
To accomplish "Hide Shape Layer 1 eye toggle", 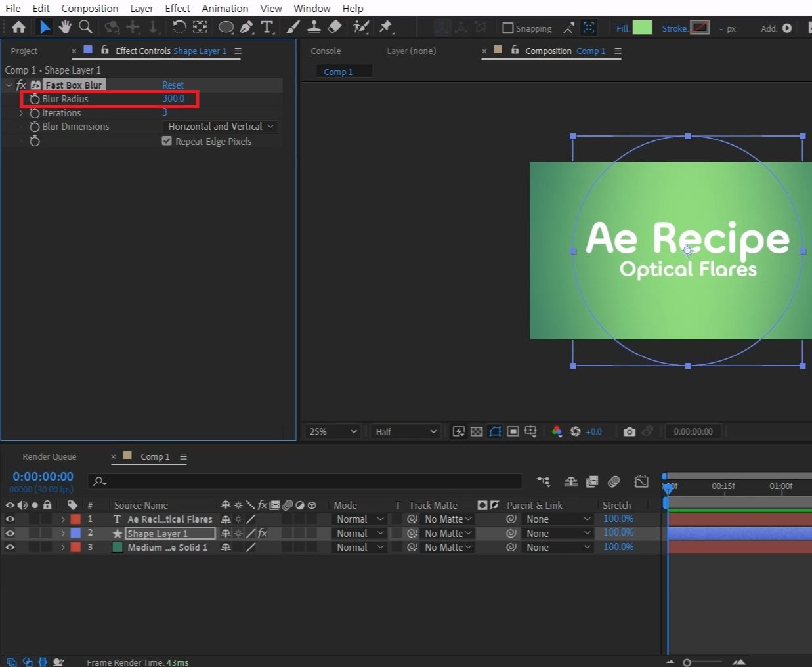I will (x=10, y=533).
